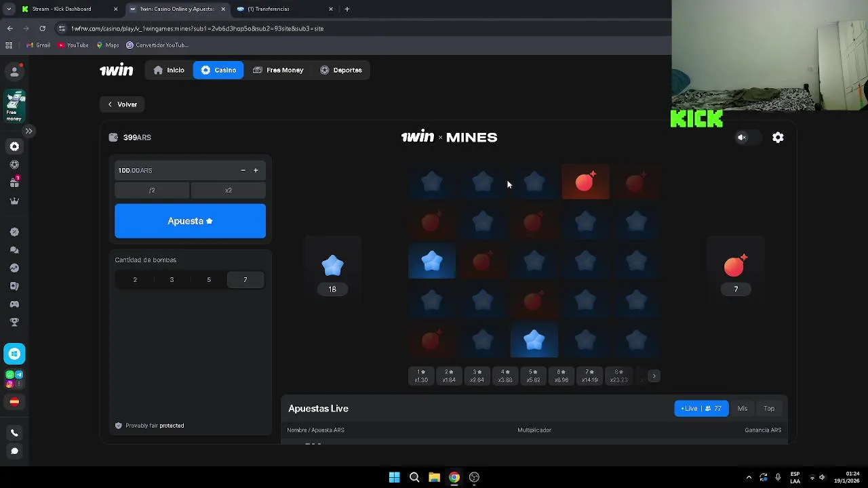Open the Windows Start menu
The width and height of the screenshot is (868, 488).
(394, 477)
